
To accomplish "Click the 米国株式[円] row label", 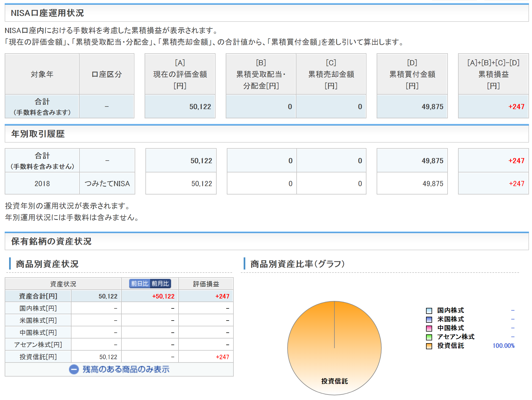I will (38, 320).
